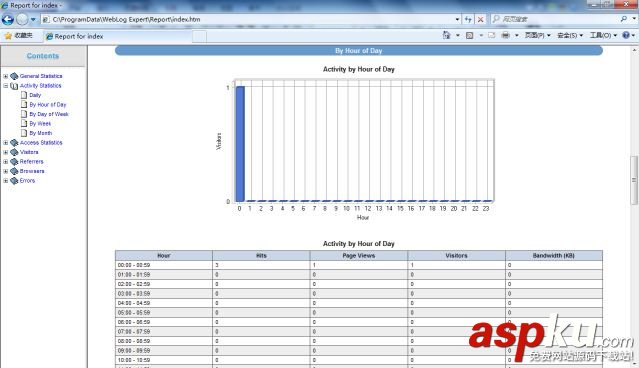Open the By Week report link
This screenshot has height=368, width=639.
coord(40,123)
